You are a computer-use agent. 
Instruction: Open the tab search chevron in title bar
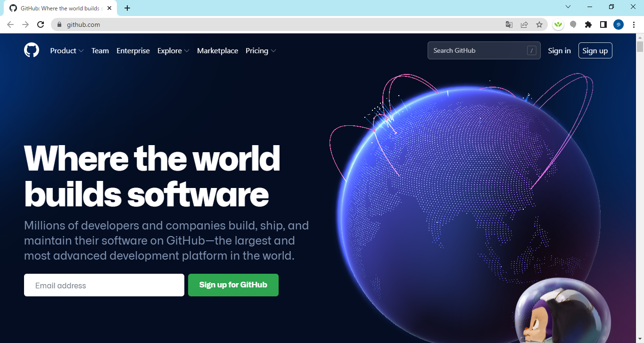point(568,7)
